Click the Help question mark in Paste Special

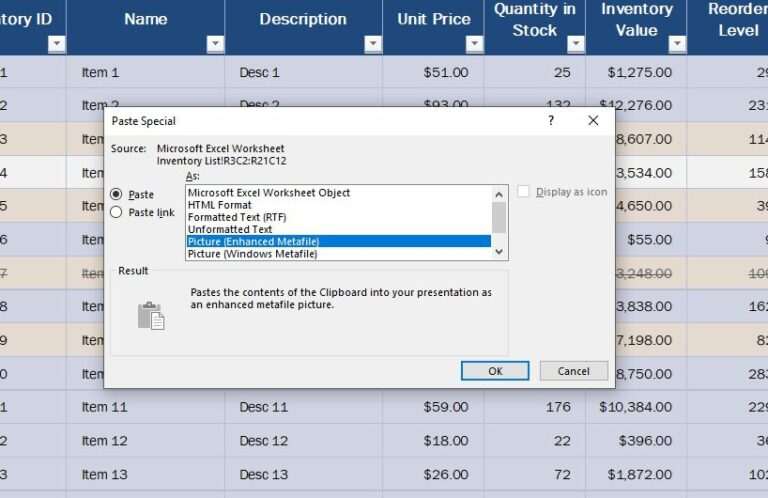click(550, 120)
